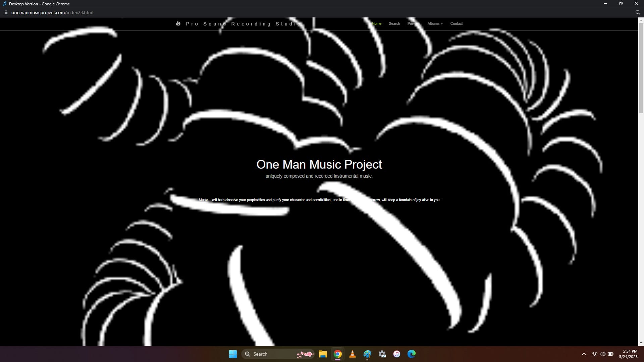Click the padlock site info icon
Viewport: 644px width, 362px height.
click(6, 12)
